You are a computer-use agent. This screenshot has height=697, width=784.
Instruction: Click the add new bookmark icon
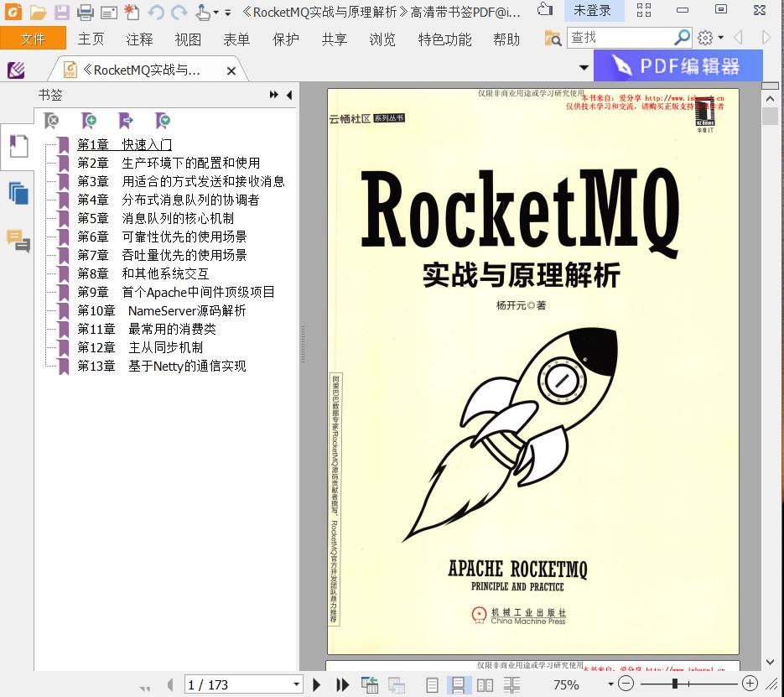pyautogui.click(x=89, y=121)
